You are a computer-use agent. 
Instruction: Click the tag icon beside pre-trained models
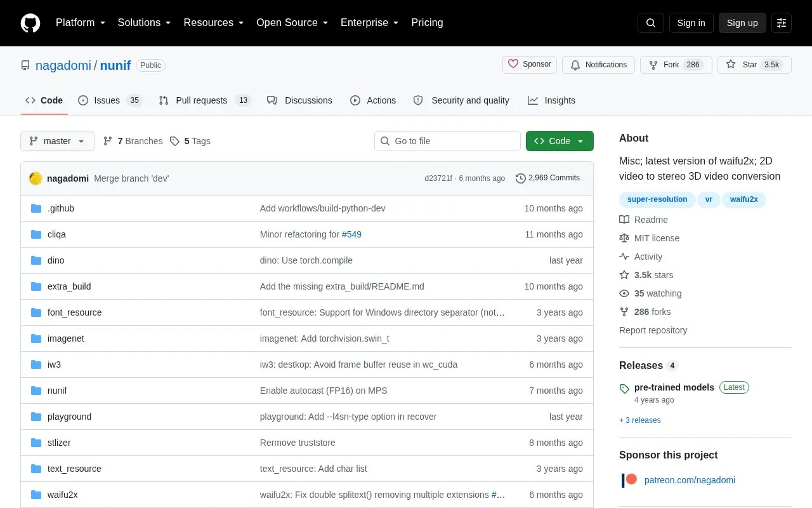pos(624,388)
